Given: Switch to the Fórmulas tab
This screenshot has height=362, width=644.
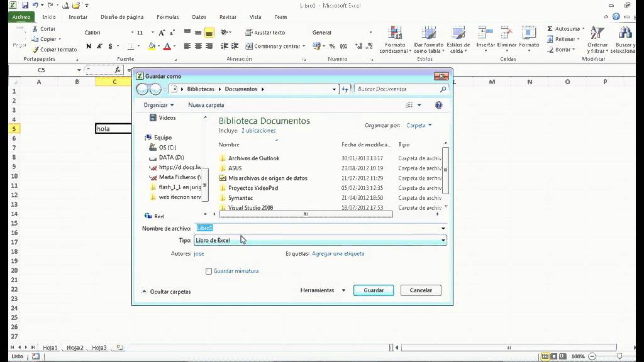Looking at the screenshot, I should coord(167,17).
